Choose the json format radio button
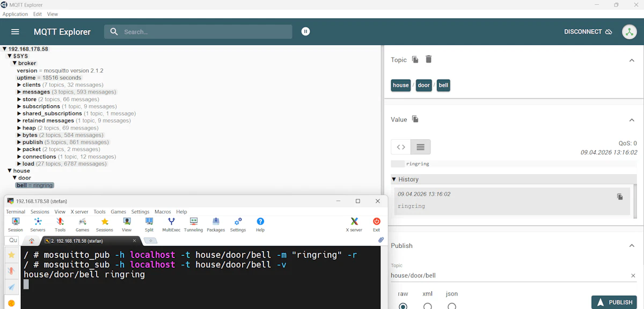644x309 pixels. (x=452, y=306)
